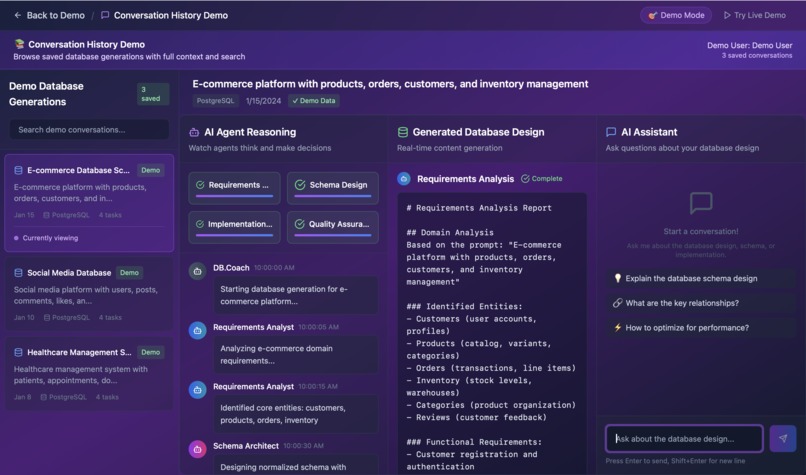Ask What are the key relationships?
Screen dimensions: 806x475
point(701,303)
